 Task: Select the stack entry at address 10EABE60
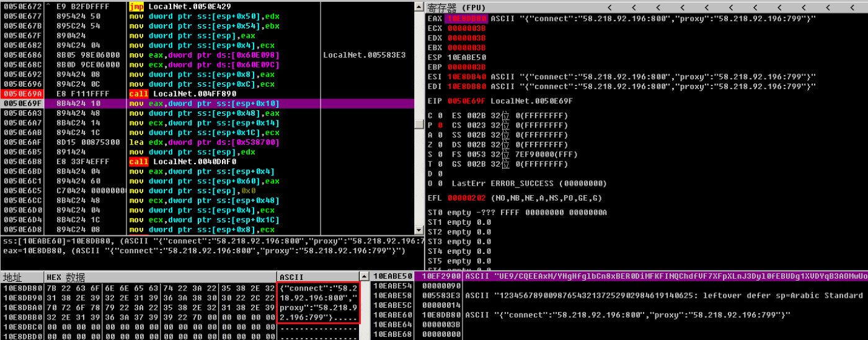pos(619,315)
